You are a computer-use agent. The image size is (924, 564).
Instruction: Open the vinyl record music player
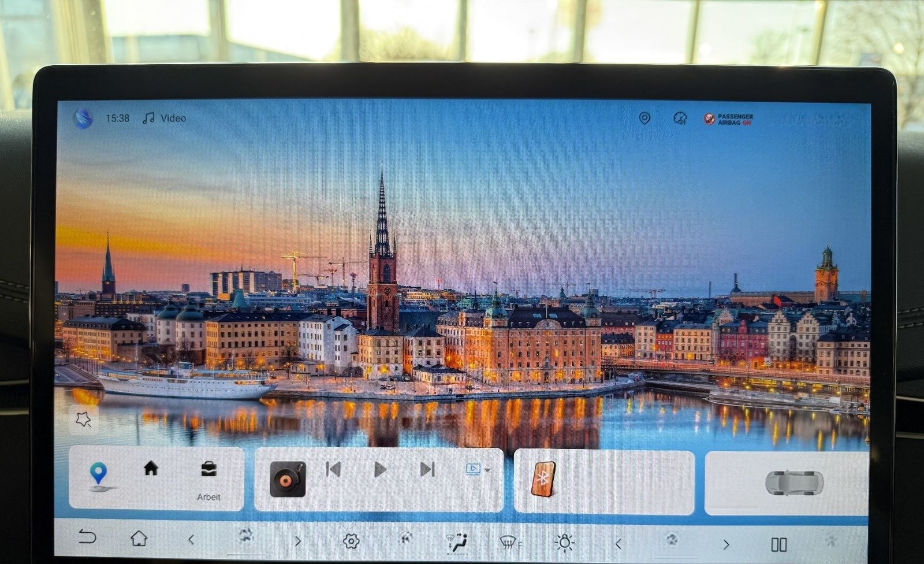(288, 478)
